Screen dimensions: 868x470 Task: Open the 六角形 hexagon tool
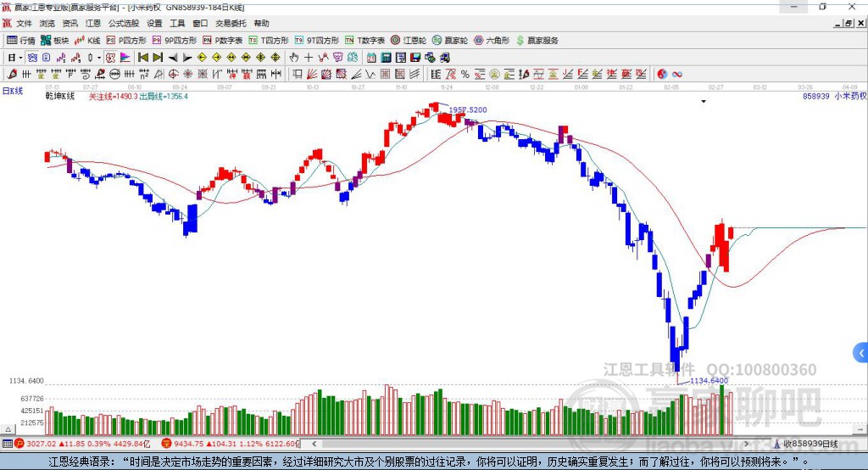click(492, 41)
